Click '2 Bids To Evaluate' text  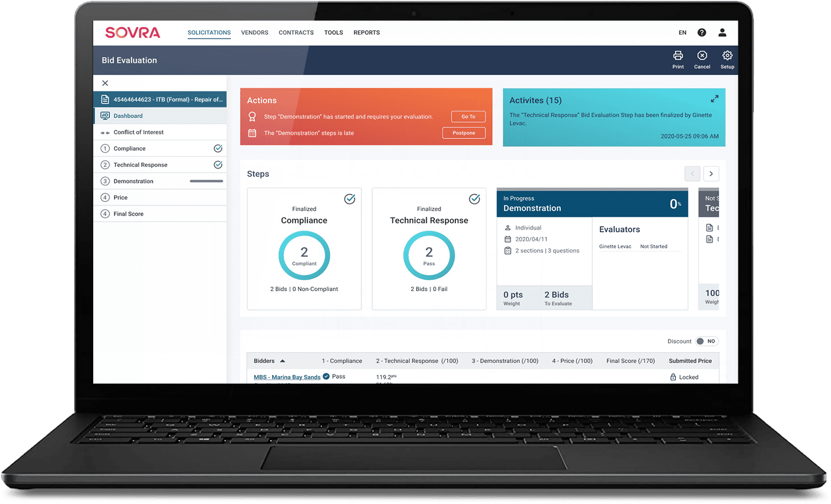pyautogui.click(x=558, y=298)
